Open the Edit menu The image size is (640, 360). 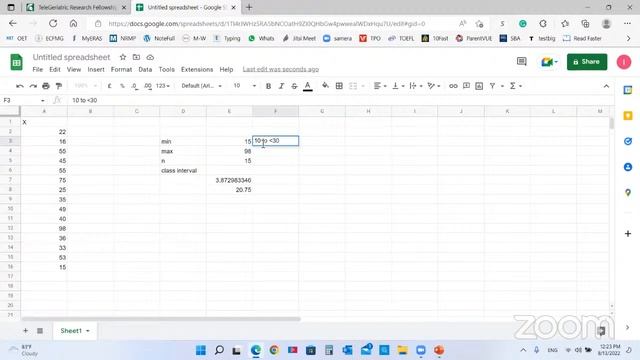coord(55,69)
